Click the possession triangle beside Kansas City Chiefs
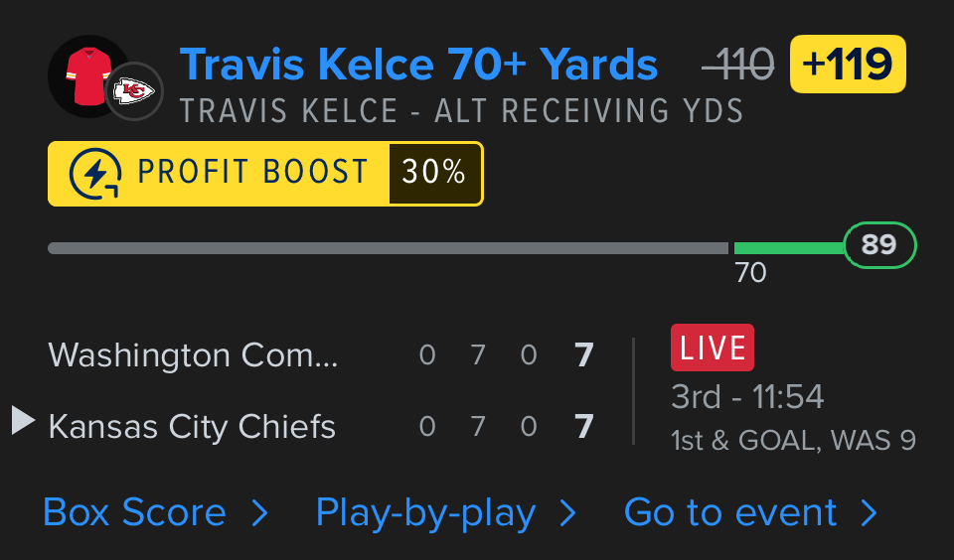The image size is (954, 560). pyautogui.click(x=23, y=420)
